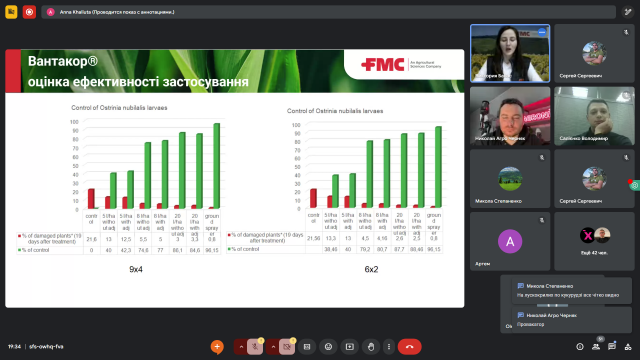Expand microphone audio settings chevron

tap(241, 347)
